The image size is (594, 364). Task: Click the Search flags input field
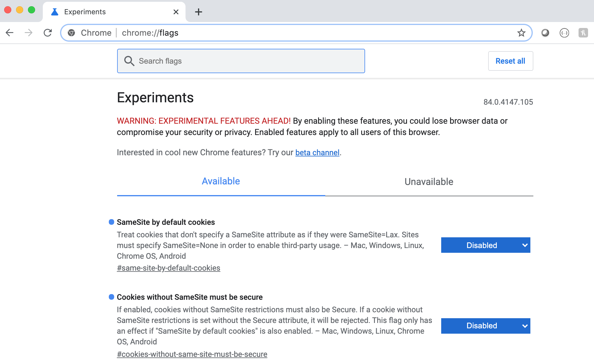[247, 61]
